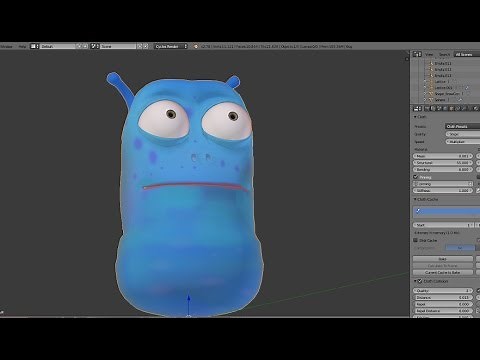Click the Bake button
The image size is (480, 360).
443,259
